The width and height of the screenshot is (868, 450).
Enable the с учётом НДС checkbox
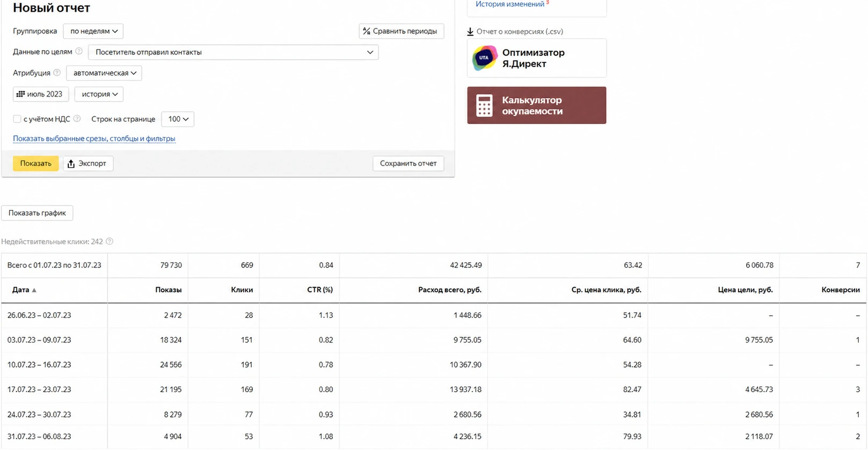[x=17, y=119]
